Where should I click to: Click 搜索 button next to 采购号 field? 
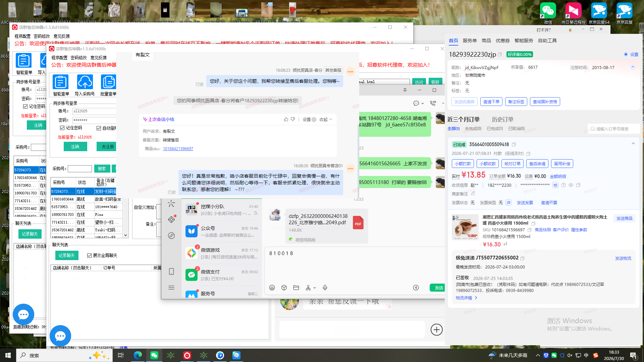102,169
